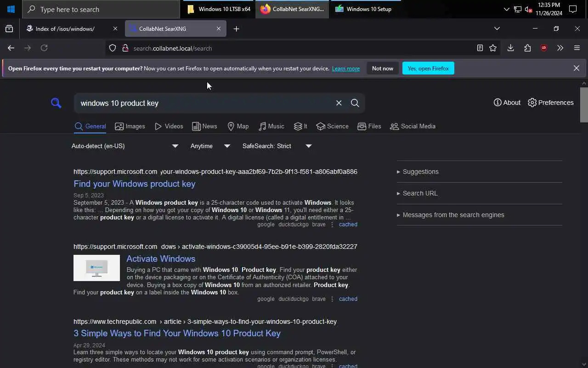588x368 pixels.
Task: Open Firefox application menu
Action: pyautogui.click(x=577, y=48)
